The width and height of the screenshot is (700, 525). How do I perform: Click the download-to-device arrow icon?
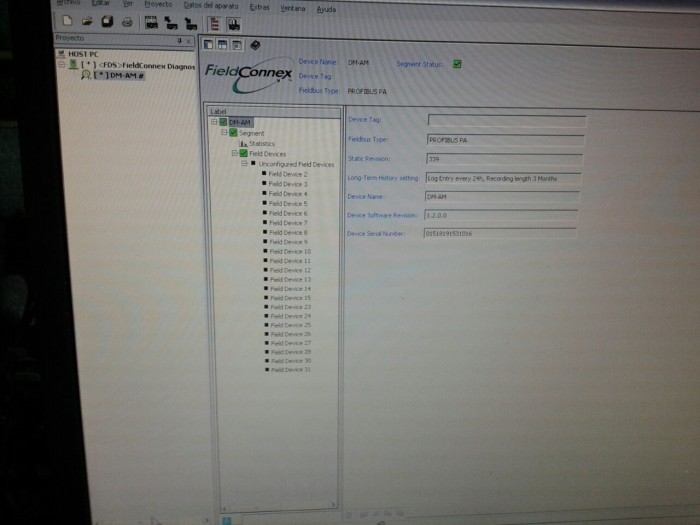191,24
